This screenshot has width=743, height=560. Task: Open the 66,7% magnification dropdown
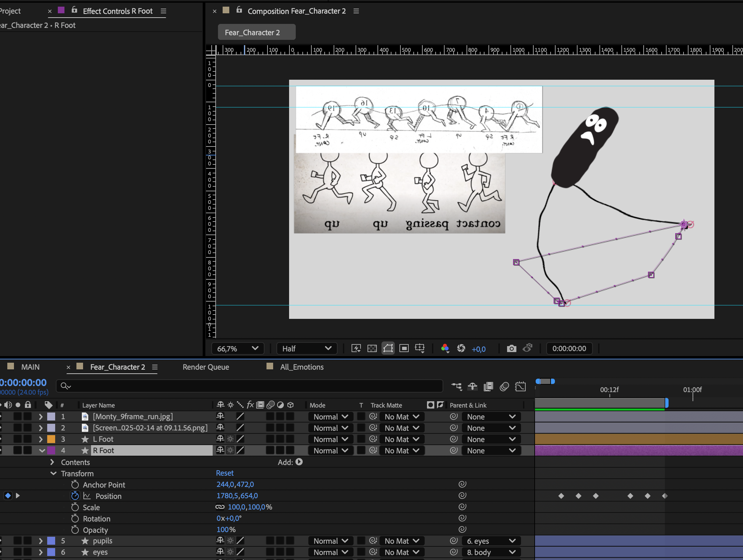coord(238,348)
